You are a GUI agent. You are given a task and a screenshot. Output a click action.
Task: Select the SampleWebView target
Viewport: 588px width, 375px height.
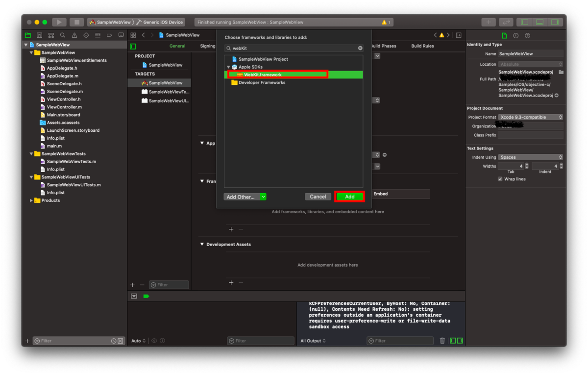tap(159, 83)
